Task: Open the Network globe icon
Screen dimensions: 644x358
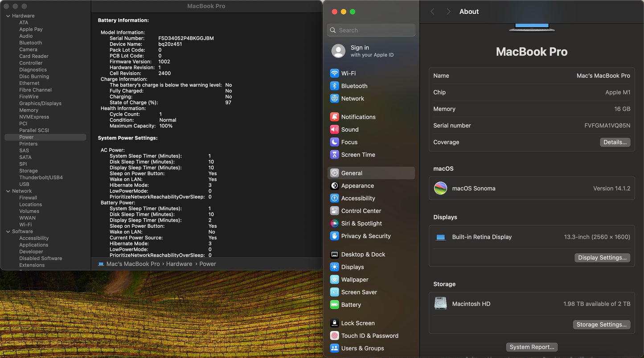Action: click(x=334, y=99)
